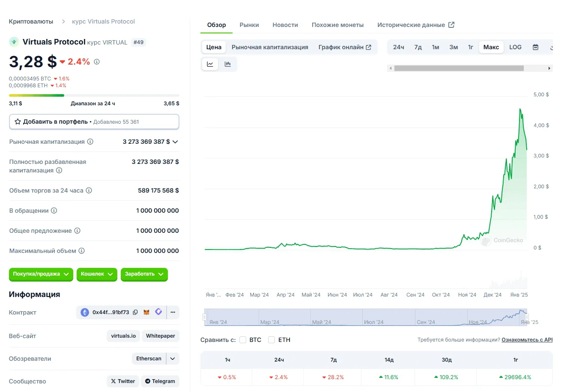
Task: Open the Ознакомьтесь с API link
Action: point(527,340)
